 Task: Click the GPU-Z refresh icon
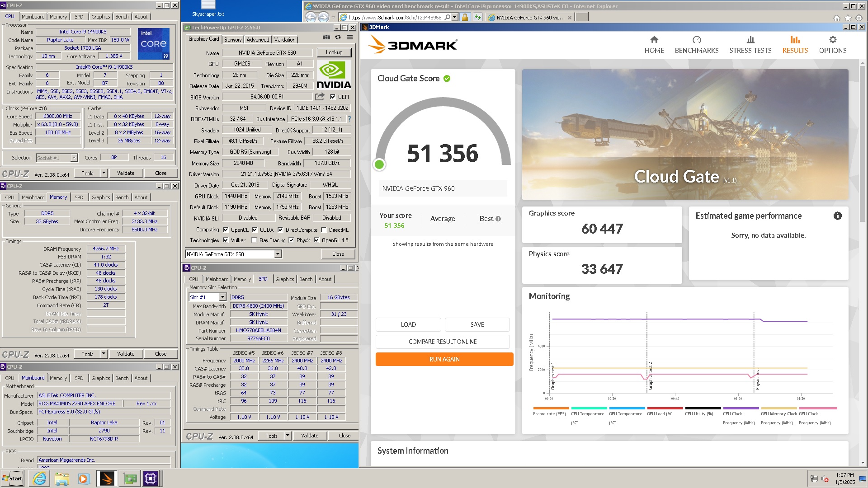click(338, 38)
